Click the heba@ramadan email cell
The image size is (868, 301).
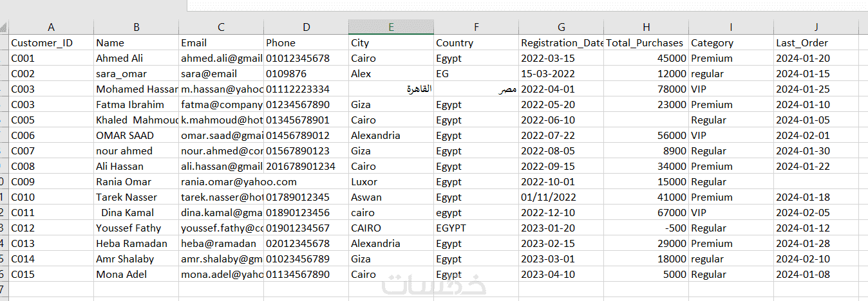pos(221,243)
